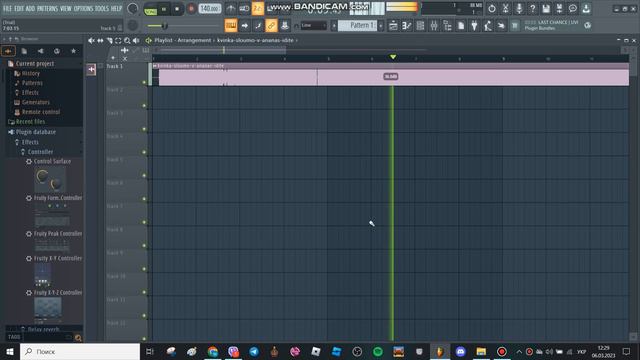This screenshot has height=360, width=640.
Task: Click the green playhead marker triangle
Action: 393,57
